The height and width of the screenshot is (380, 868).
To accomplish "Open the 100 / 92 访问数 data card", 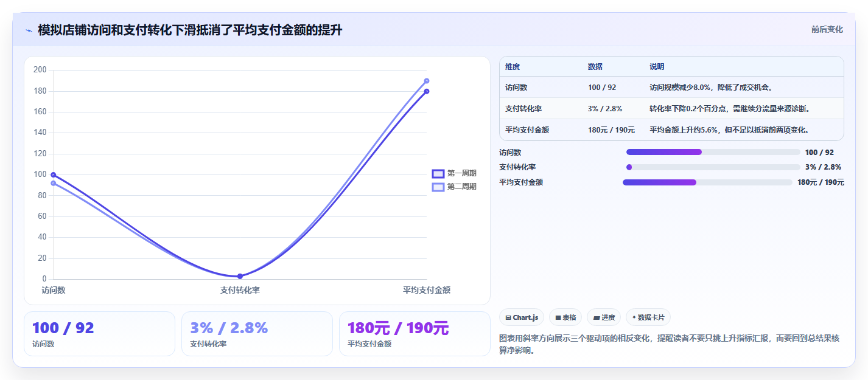I will tap(99, 334).
